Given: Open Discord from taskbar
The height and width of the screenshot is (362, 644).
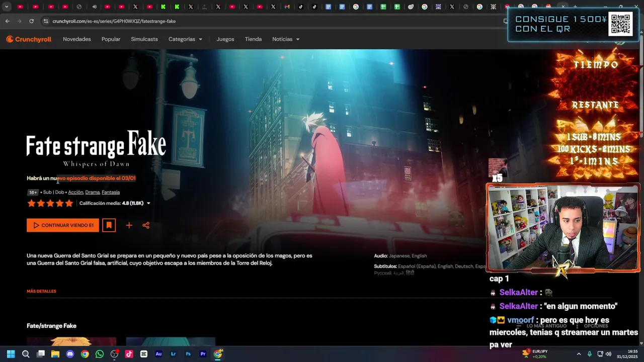Looking at the screenshot, I should coord(70,354).
